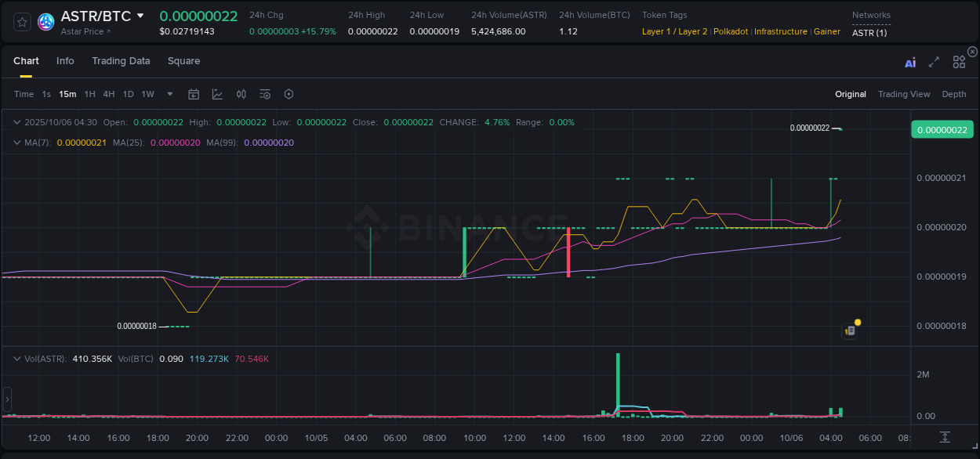This screenshot has height=459, width=980.
Task: Open the indicator settings tool
Action: click(264, 93)
